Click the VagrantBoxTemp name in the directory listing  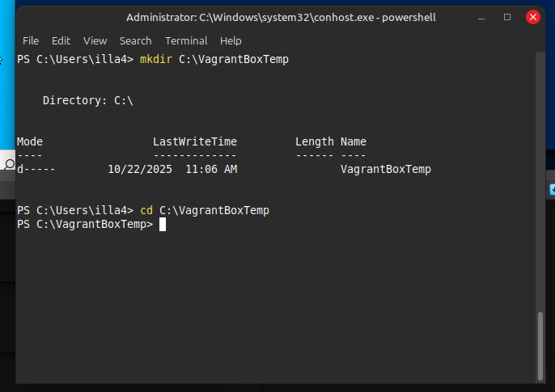coord(385,169)
